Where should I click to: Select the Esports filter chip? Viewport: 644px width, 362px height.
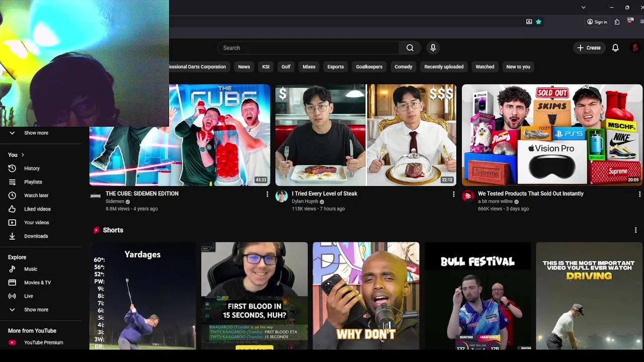336,67
